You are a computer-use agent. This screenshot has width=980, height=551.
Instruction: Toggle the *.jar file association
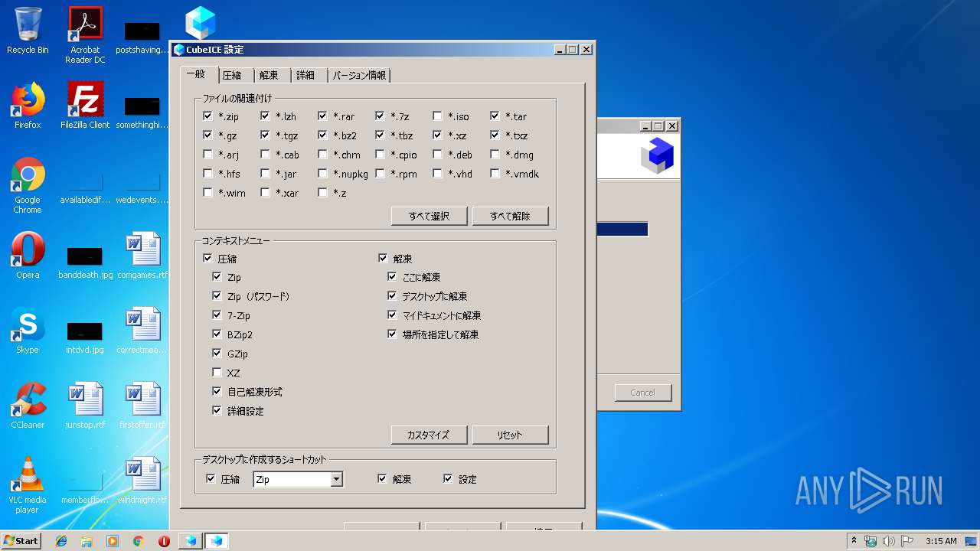point(265,174)
